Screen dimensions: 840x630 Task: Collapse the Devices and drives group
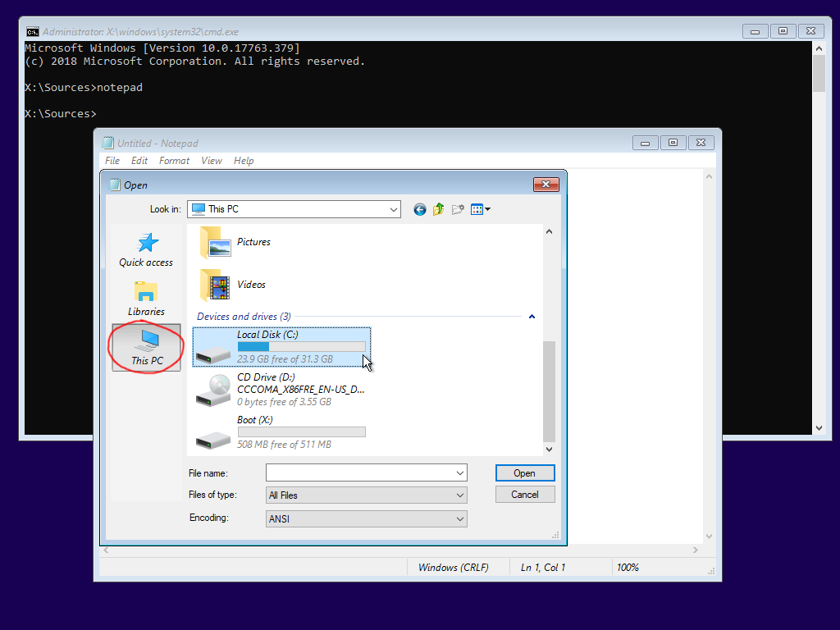pos(532,316)
